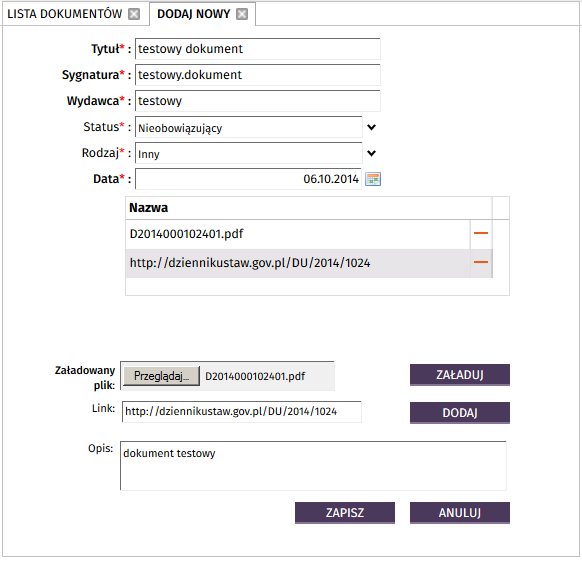Cancel the form with Anuluj

point(460,513)
